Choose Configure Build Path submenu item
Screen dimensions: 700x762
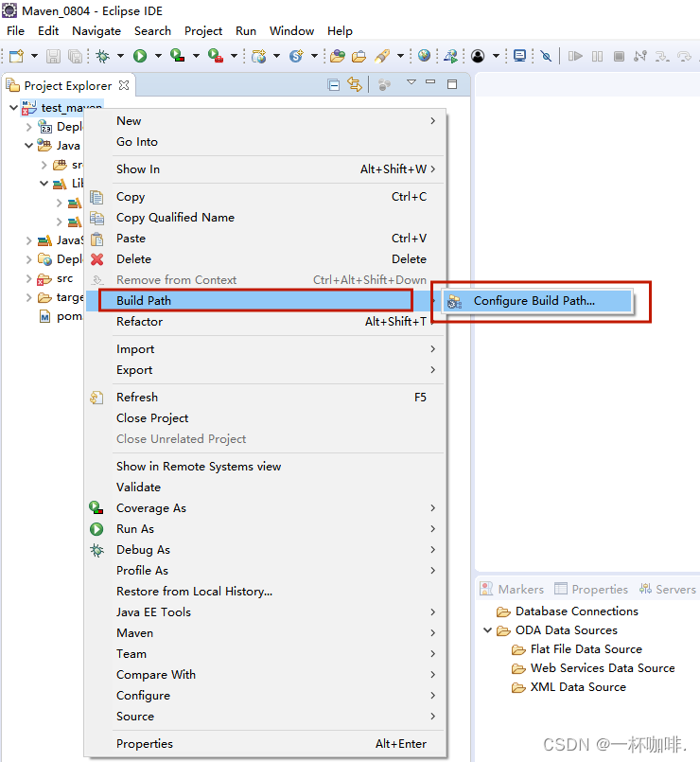[x=537, y=301]
